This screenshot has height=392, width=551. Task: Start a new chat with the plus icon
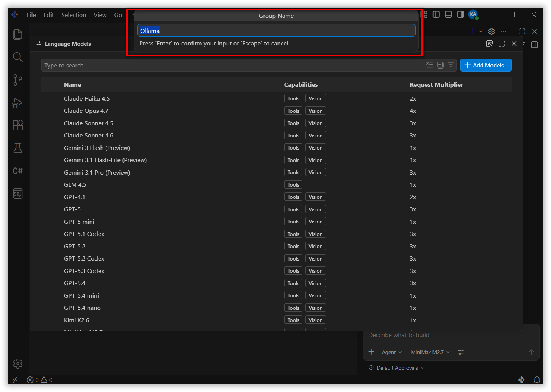[x=473, y=31]
